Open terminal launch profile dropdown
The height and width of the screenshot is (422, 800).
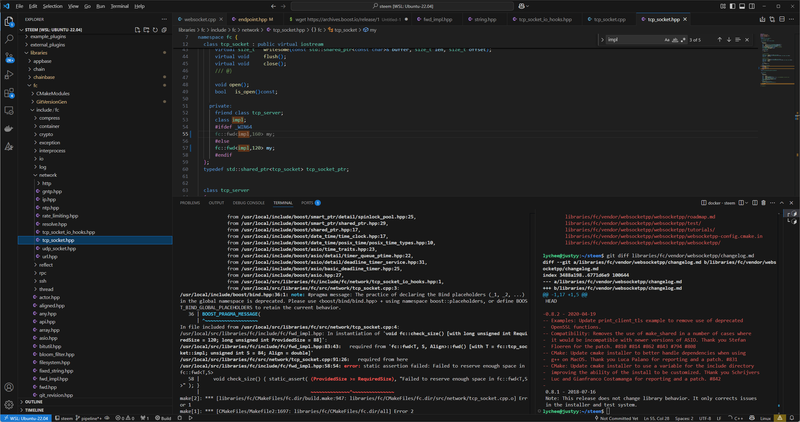pyautogui.click(x=747, y=203)
